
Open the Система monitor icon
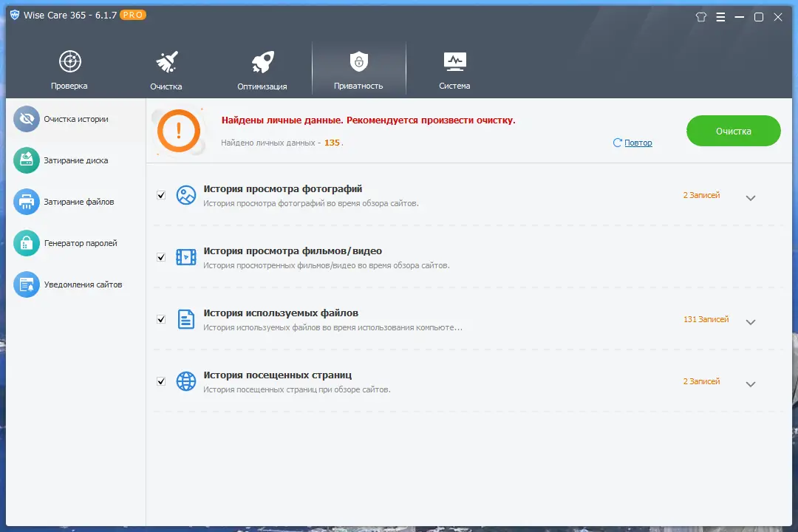pyautogui.click(x=454, y=61)
